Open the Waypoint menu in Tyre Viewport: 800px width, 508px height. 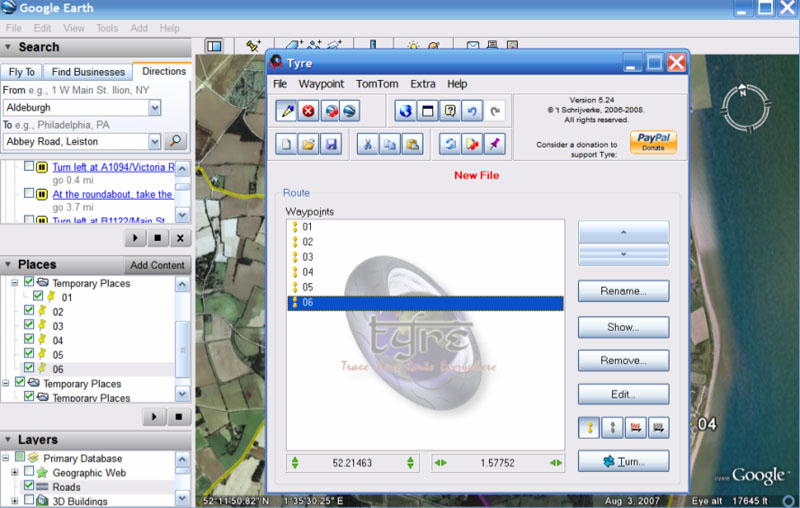coord(321,84)
